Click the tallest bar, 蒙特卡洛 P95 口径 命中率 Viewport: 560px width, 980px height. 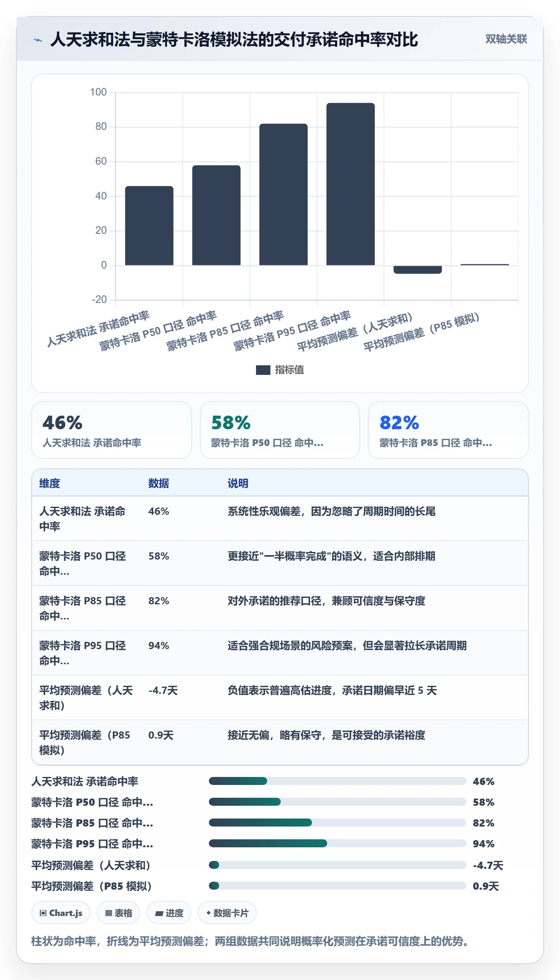pyautogui.click(x=350, y=184)
